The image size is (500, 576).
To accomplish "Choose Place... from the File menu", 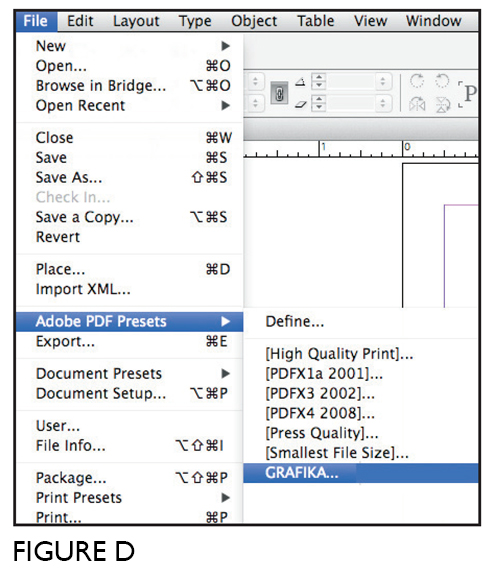I will (x=130, y=269).
